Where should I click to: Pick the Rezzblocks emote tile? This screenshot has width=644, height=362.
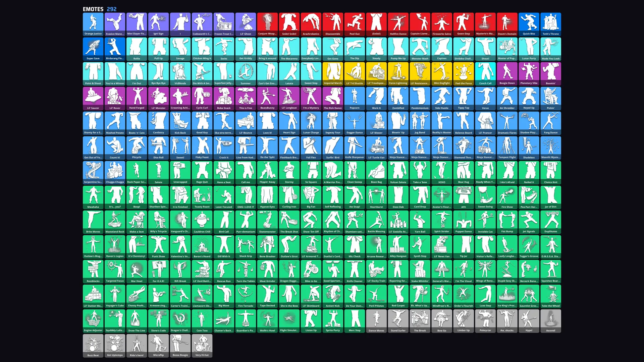[x=93, y=271]
